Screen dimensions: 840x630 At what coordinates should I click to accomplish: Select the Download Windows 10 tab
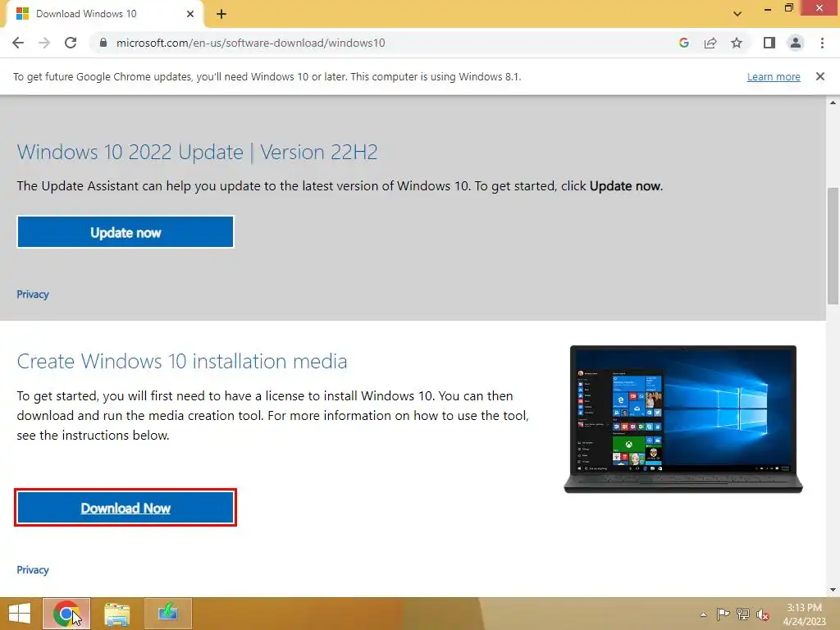[x=104, y=14]
